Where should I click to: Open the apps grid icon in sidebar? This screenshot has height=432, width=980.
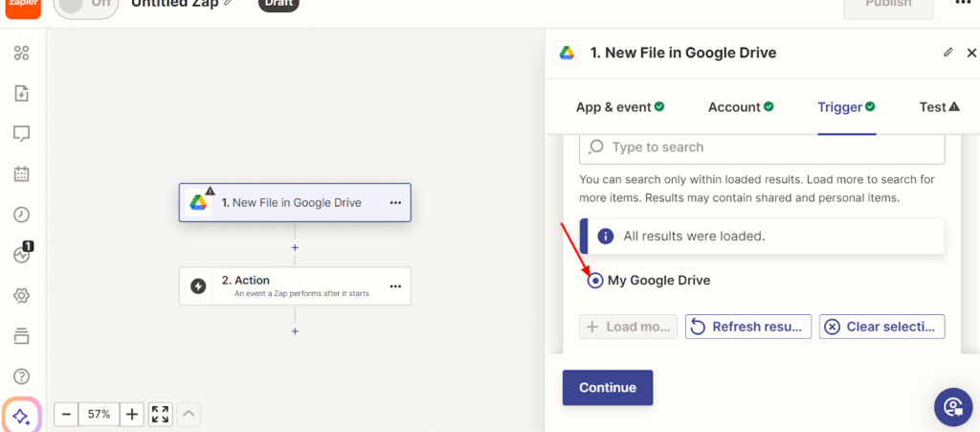coord(22,54)
